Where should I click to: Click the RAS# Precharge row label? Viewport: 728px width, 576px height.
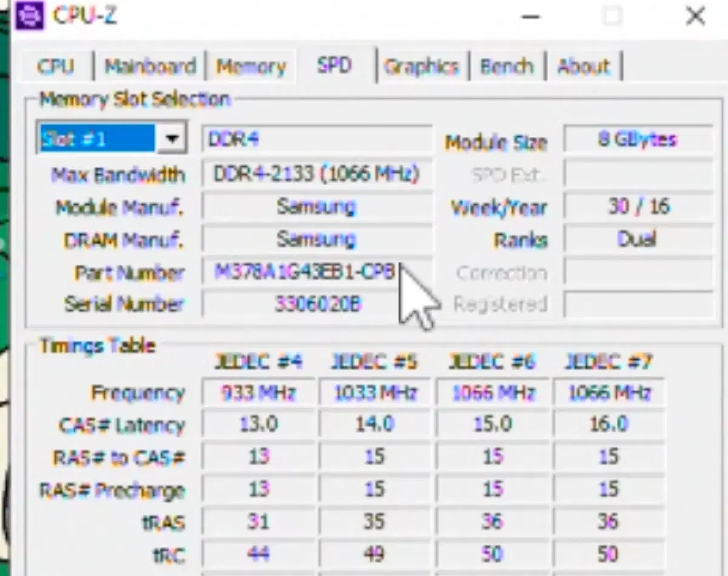pos(112,490)
